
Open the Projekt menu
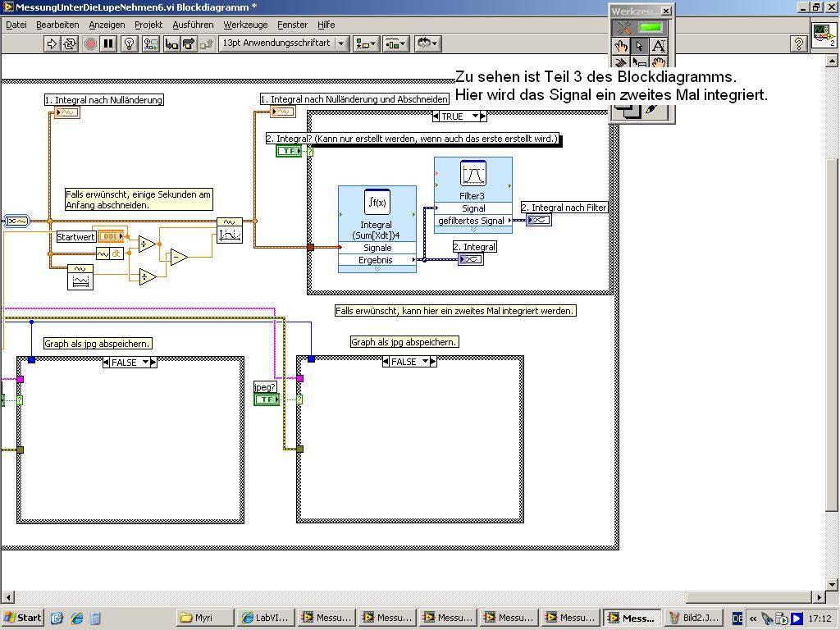pos(148,25)
